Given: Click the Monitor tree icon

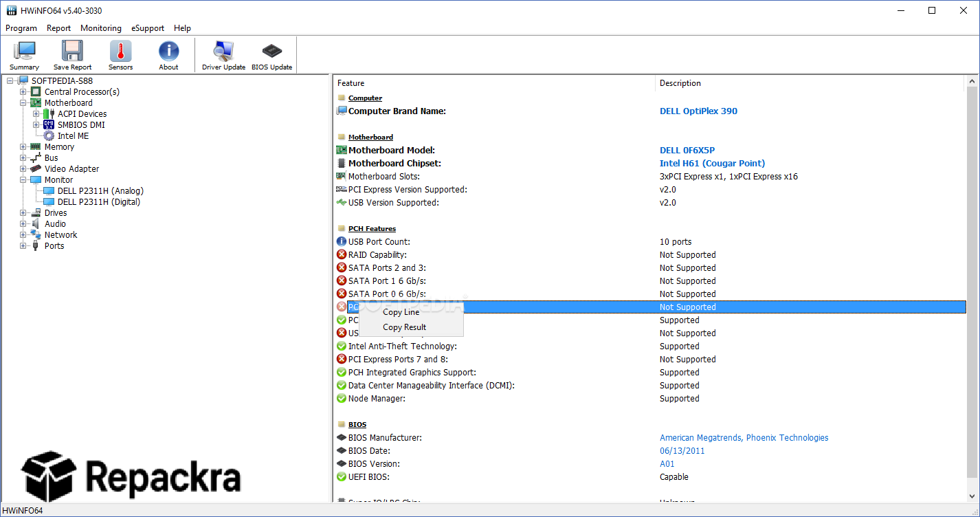Looking at the screenshot, I should (x=36, y=180).
